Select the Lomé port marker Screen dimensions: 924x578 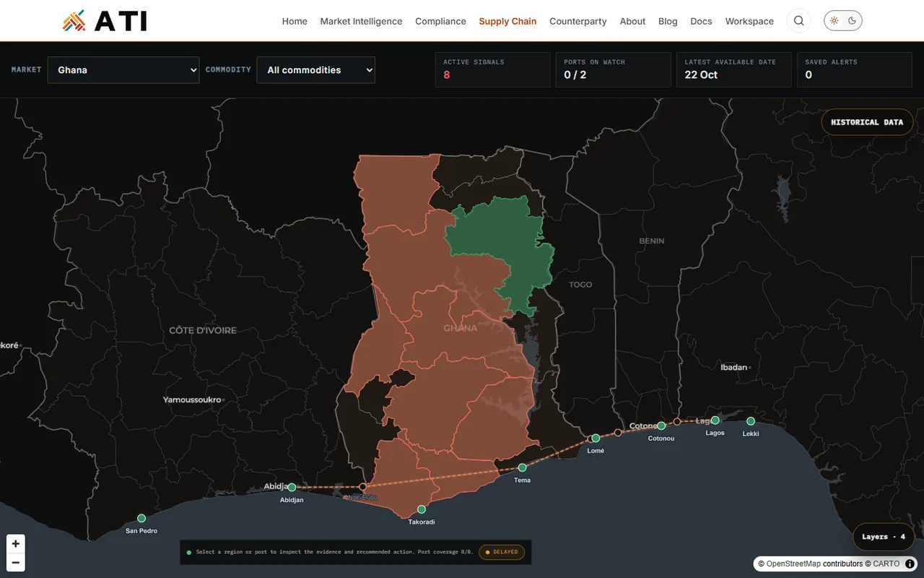[x=596, y=438]
